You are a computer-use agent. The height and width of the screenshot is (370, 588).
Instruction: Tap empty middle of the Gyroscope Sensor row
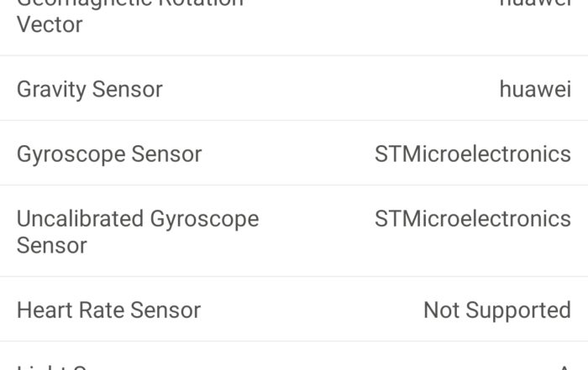pos(286,154)
